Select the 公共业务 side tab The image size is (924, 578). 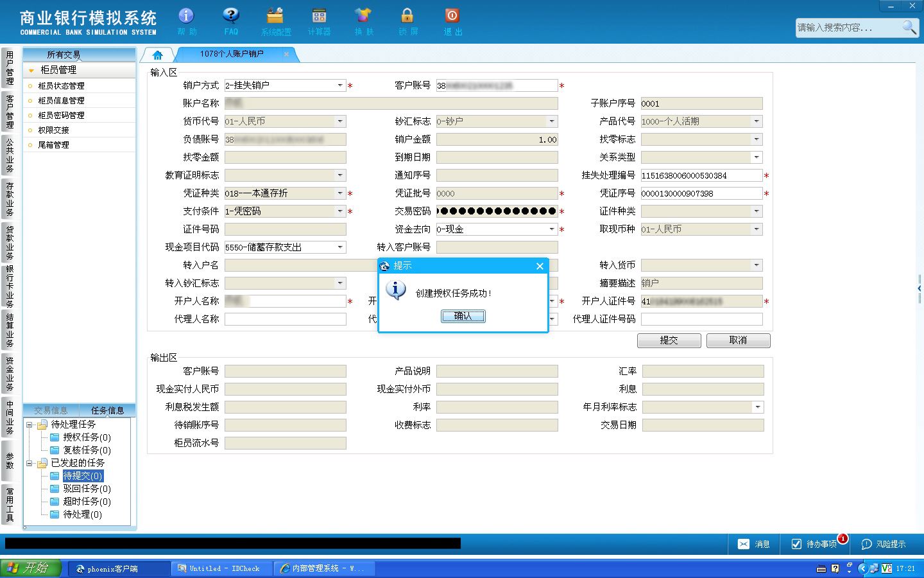point(10,155)
